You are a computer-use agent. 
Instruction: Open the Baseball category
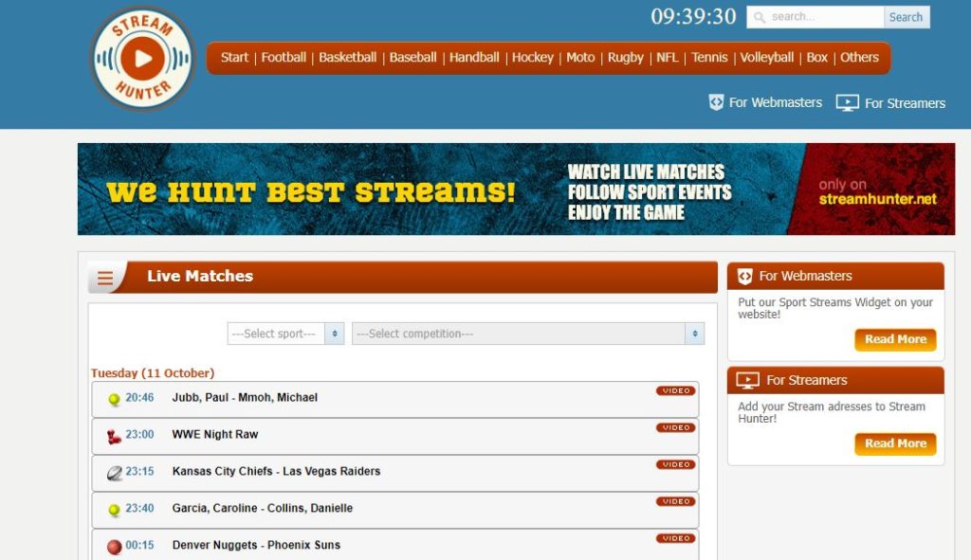click(413, 58)
